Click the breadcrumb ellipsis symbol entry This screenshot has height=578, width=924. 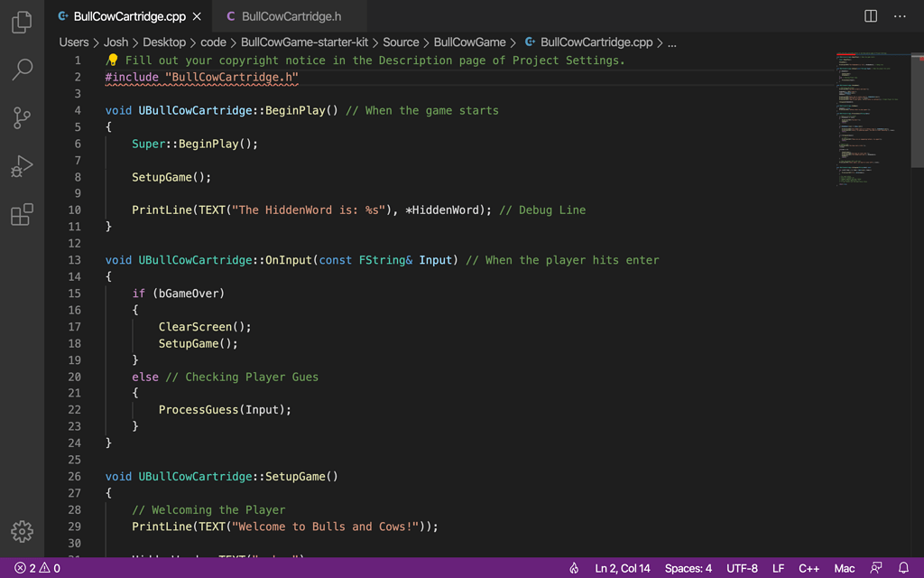pos(671,42)
